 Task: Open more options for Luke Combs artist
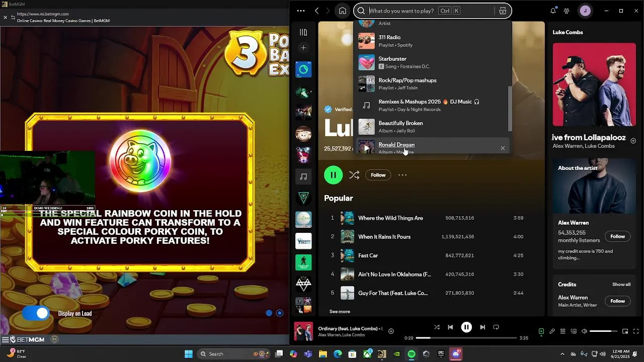pyautogui.click(x=402, y=175)
